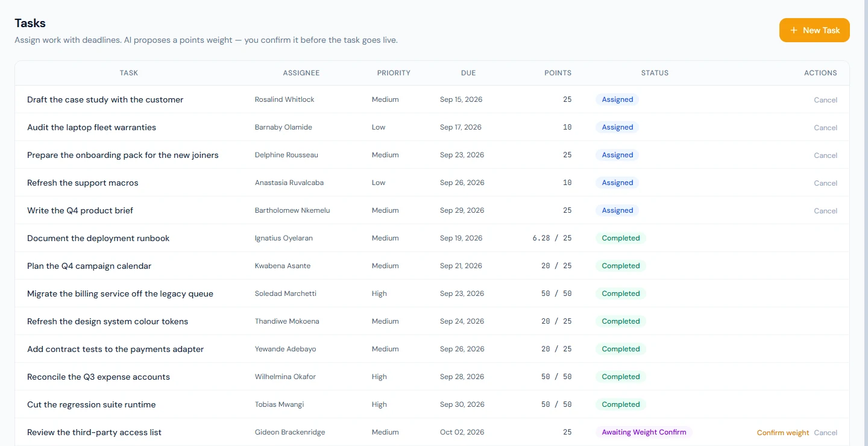Click Low priority in Anastasia Ruvalcaba's row
Image resolution: width=868 pixels, height=446 pixels.
[379, 183]
